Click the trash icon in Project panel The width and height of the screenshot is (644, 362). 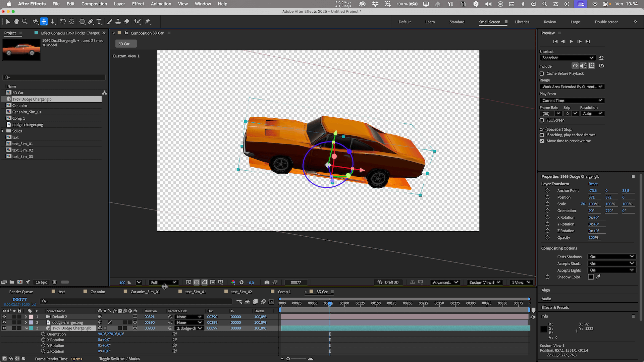pos(54,282)
